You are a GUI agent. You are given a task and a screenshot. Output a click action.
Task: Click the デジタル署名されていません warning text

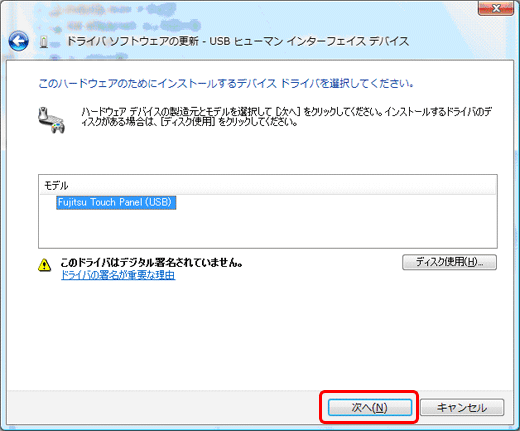(152, 263)
